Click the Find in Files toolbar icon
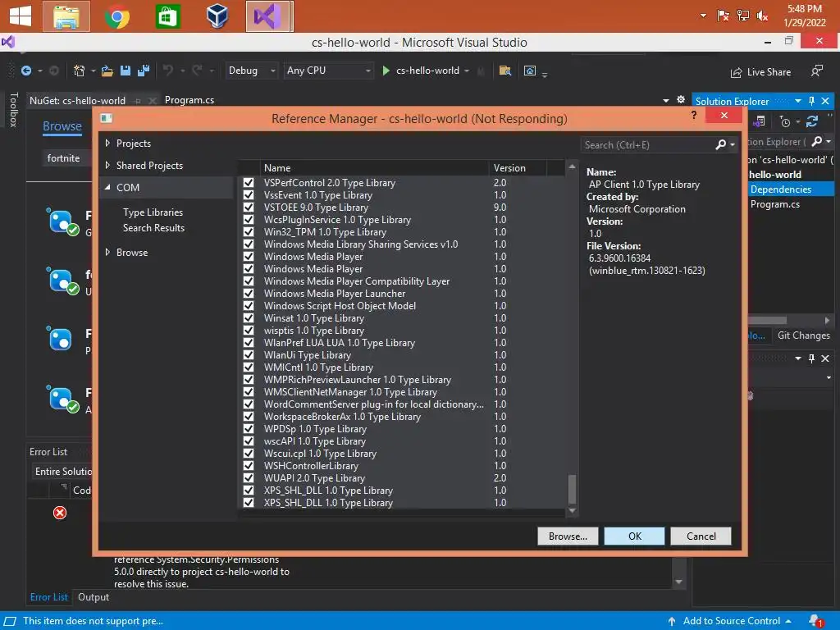The image size is (840, 630). (505, 71)
